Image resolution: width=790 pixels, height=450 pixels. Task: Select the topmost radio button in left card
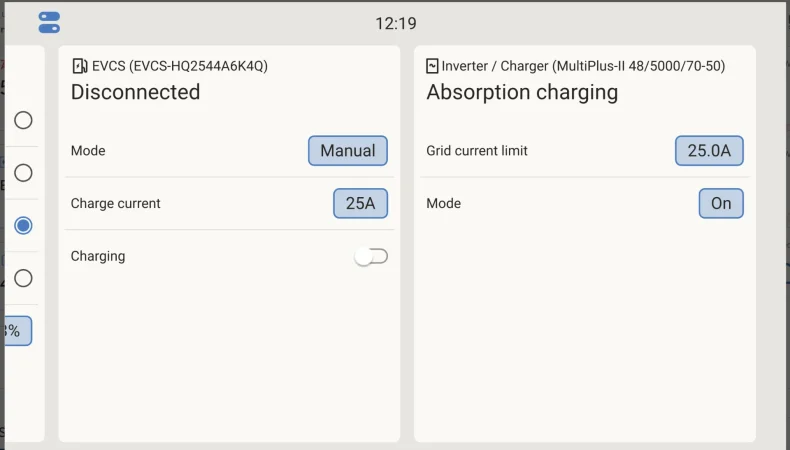(x=23, y=120)
